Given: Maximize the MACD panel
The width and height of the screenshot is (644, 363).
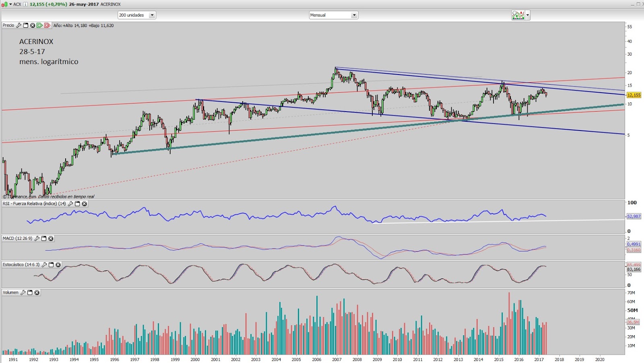Looking at the screenshot, I should point(44,239).
